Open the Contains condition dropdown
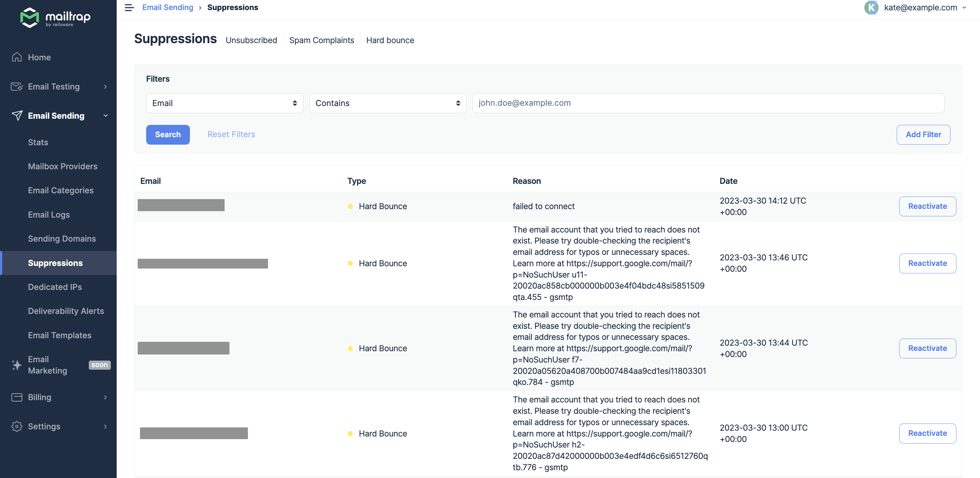Image resolution: width=980 pixels, height=478 pixels. 387,103
